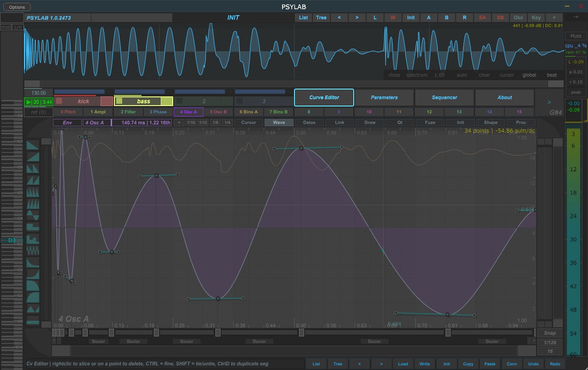Expand panel with '>' arrow beside About
Image resolution: width=588 pixels, height=370 pixels.
pyautogui.click(x=549, y=102)
